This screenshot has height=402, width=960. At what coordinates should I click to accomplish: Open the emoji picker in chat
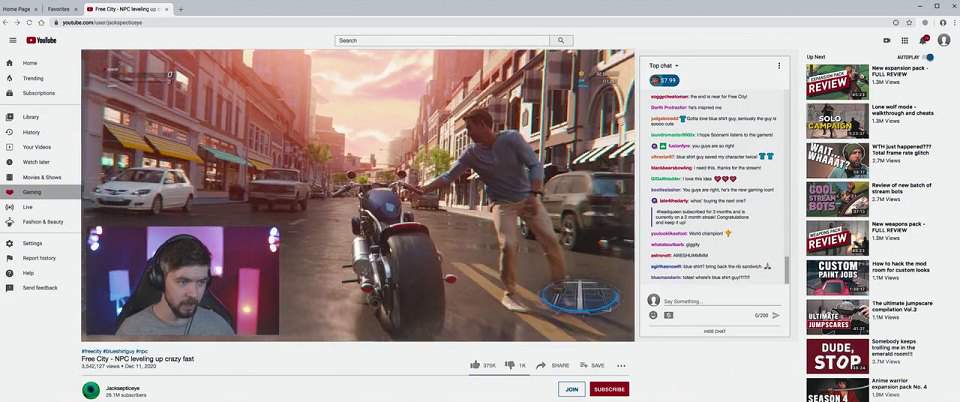[653, 315]
